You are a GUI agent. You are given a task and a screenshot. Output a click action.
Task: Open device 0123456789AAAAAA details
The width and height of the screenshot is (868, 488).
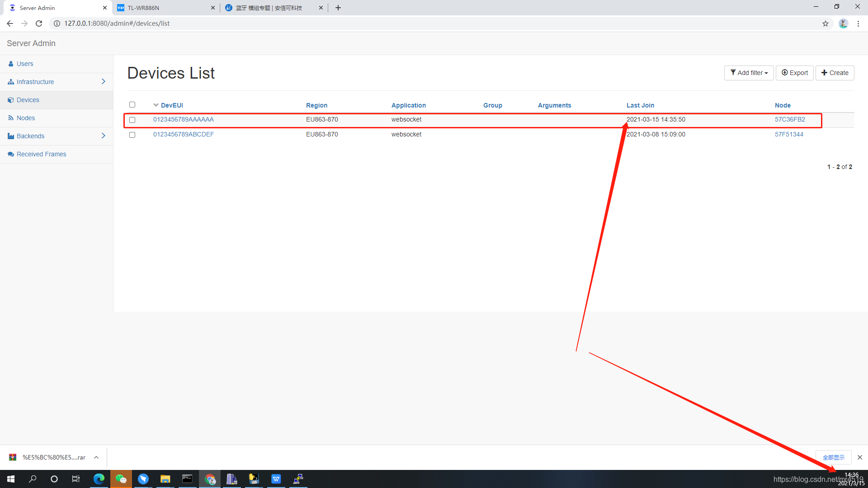pyautogui.click(x=183, y=119)
